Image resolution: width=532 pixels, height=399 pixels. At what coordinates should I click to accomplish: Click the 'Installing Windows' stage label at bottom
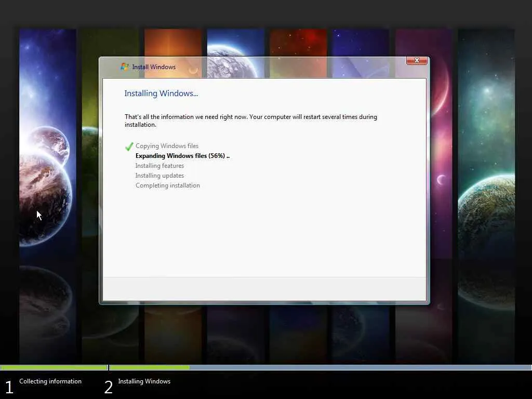144,381
